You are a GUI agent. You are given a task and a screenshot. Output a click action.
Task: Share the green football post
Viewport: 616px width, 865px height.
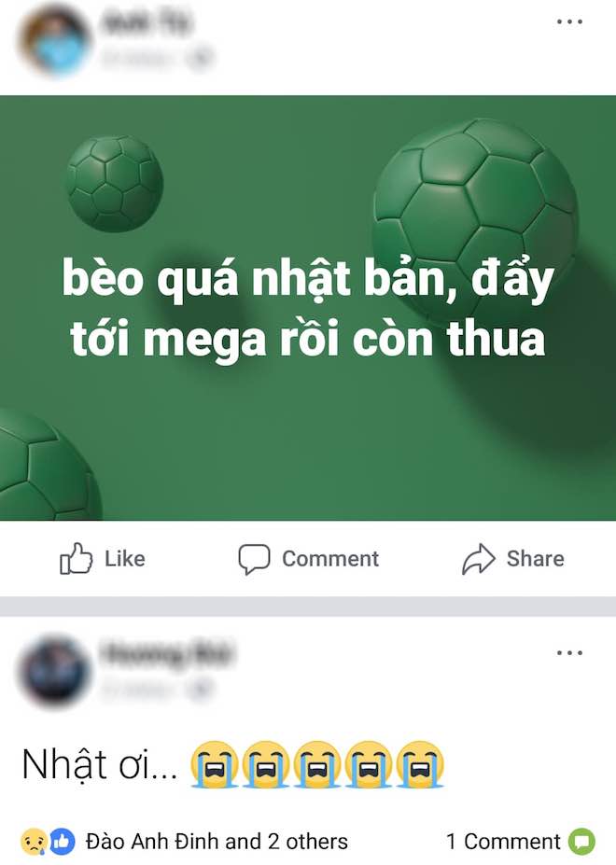coord(512,559)
